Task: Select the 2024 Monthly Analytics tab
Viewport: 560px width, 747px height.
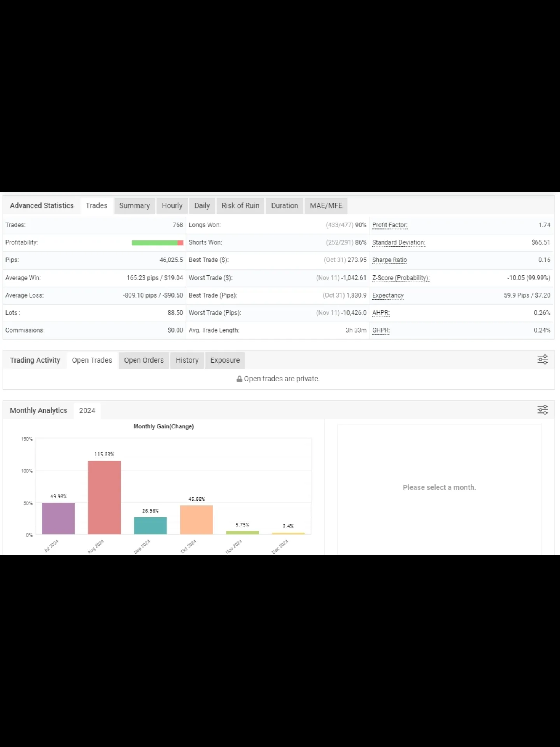Action: tap(87, 411)
